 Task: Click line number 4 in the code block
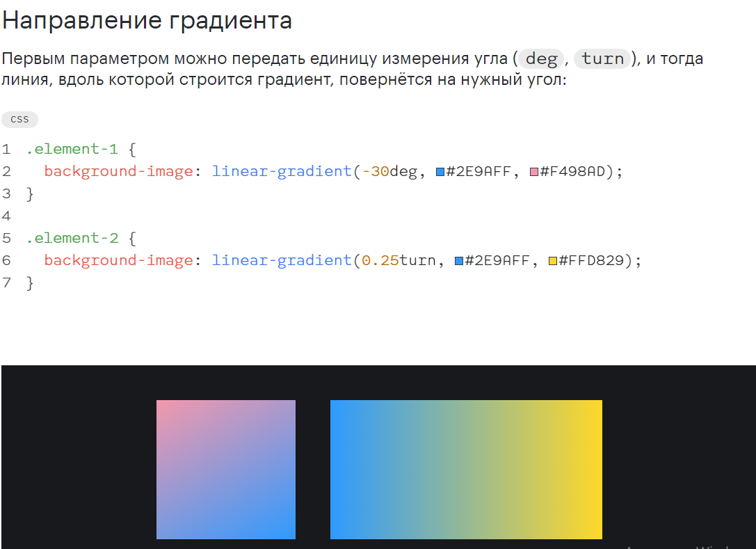click(6, 216)
